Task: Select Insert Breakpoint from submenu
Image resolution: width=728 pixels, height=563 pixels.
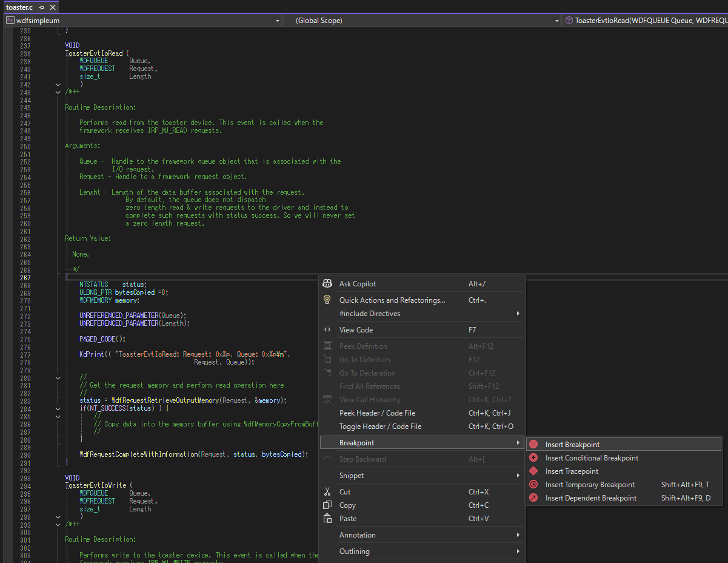Action: point(572,445)
